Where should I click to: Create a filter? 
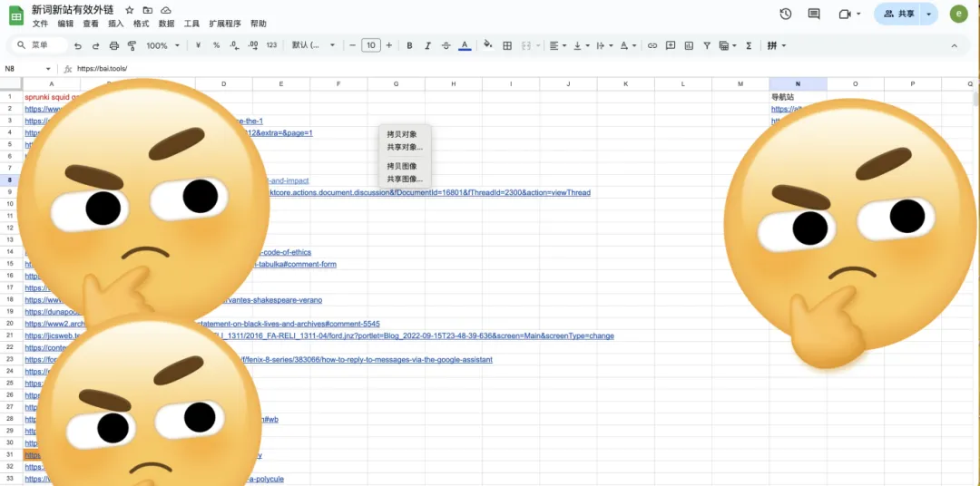tap(707, 45)
